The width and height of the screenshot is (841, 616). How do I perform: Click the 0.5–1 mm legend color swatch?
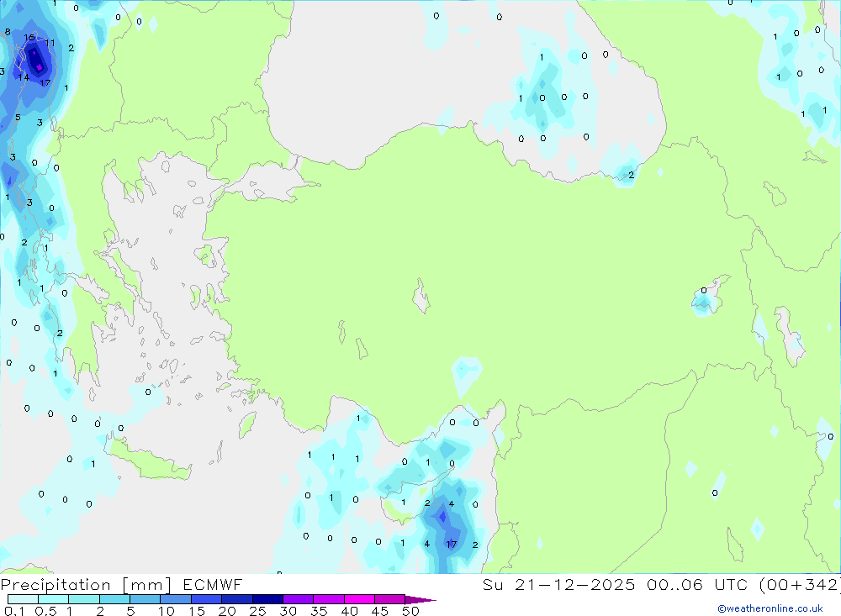(53, 599)
